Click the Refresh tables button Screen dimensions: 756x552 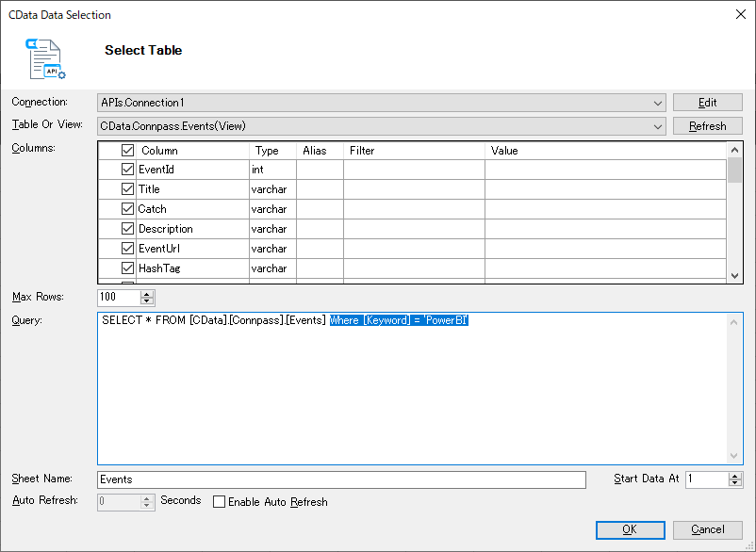tap(707, 125)
